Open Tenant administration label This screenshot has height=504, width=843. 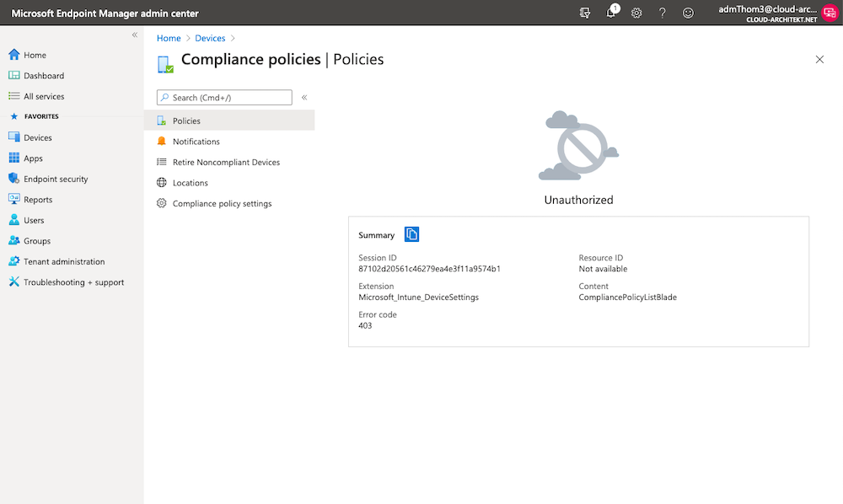click(64, 261)
